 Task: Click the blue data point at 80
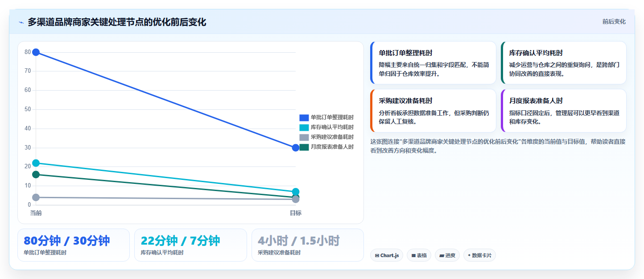[x=36, y=52]
